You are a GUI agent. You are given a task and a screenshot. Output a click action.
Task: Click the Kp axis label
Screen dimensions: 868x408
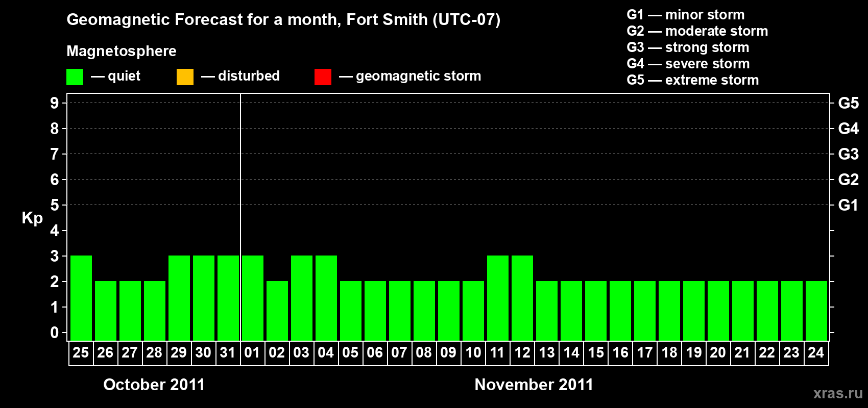[x=32, y=218]
